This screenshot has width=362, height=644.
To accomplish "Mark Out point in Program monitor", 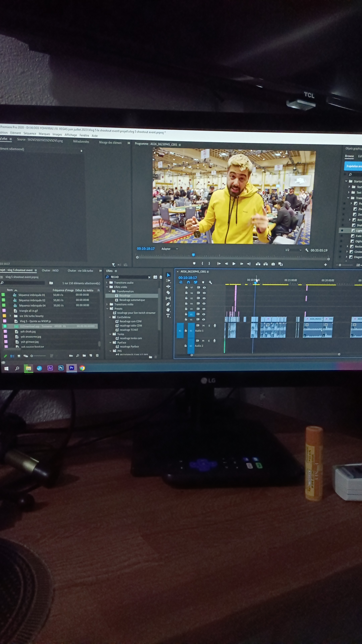I will pyautogui.click(x=209, y=263).
